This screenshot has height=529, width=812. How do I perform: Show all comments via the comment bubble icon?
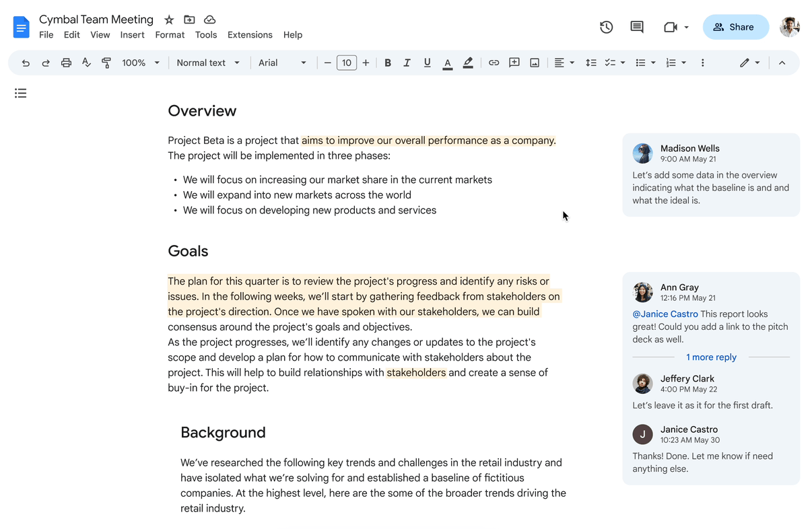(x=636, y=27)
